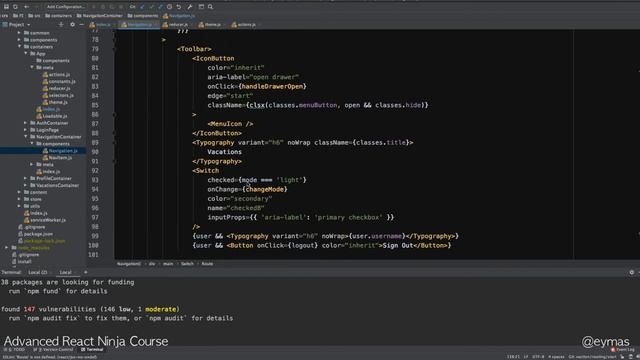Viewport: 640px width, 360px height.
Task: Select constants.js in project tree
Action: (59, 81)
